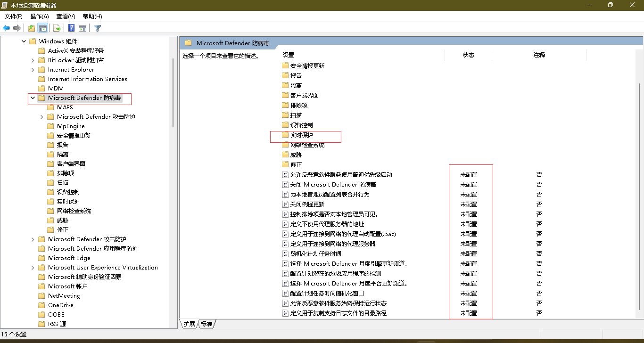
Task: Click the funnel Filter toolbar icon
Action: [x=97, y=28]
